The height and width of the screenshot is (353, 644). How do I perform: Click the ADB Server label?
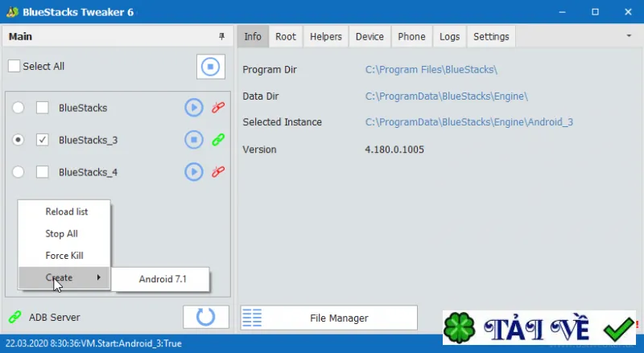coord(54,318)
